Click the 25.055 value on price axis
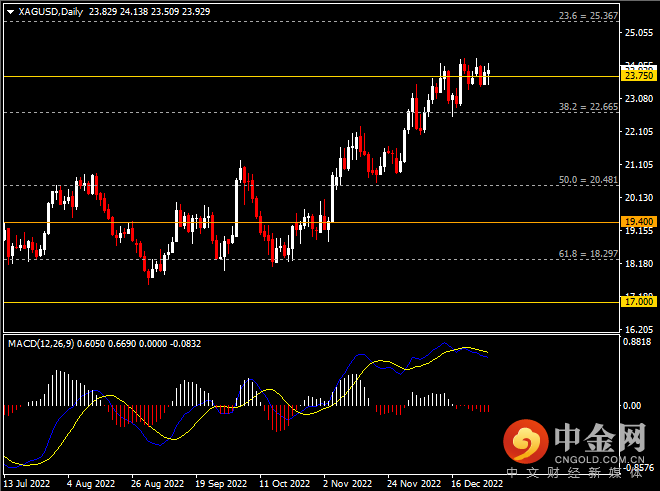The width and height of the screenshot is (660, 491). tap(638, 33)
